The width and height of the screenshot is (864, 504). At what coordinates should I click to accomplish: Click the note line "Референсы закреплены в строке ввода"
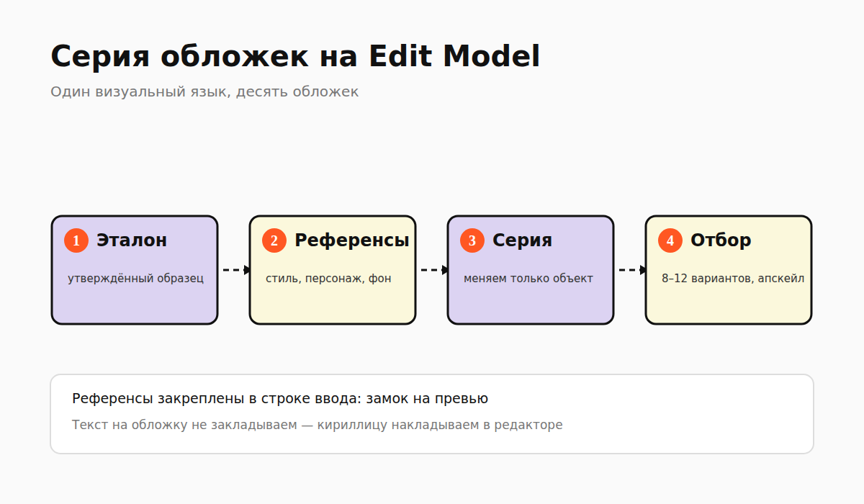217,399
